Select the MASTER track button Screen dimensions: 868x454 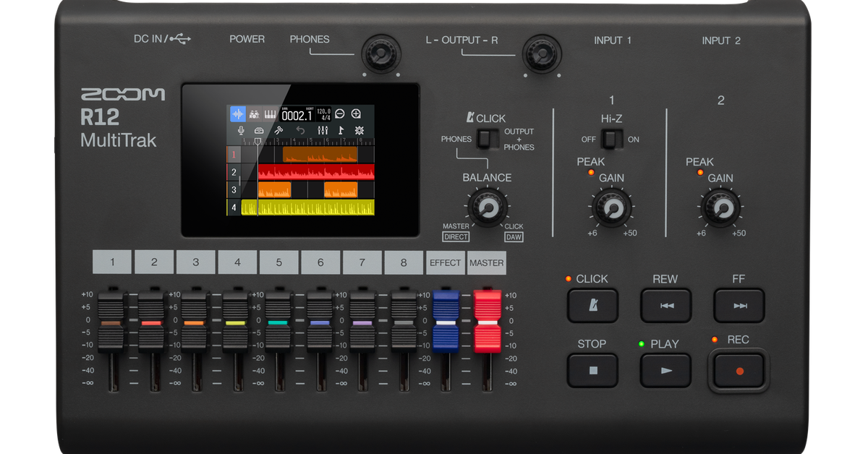(x=486, y=262)
